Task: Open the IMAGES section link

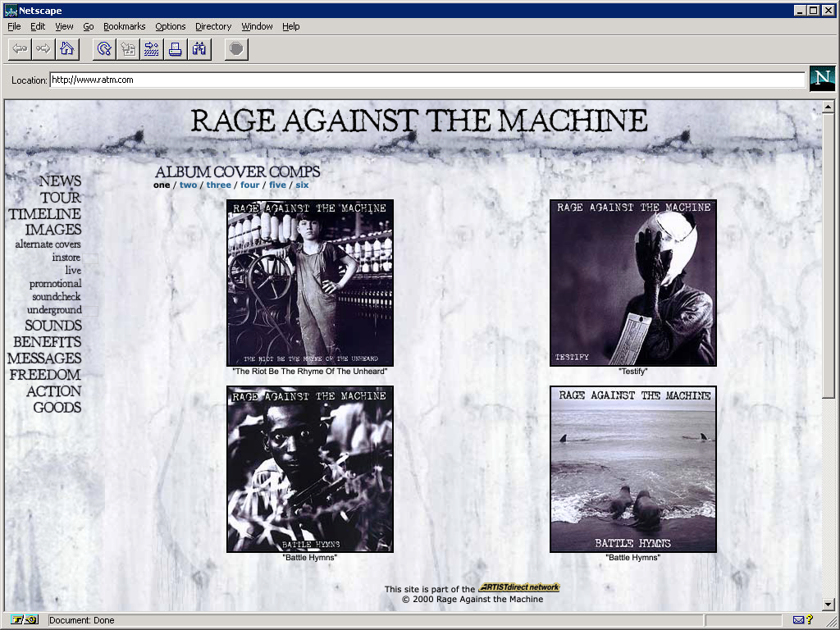Action: point(53,230)
